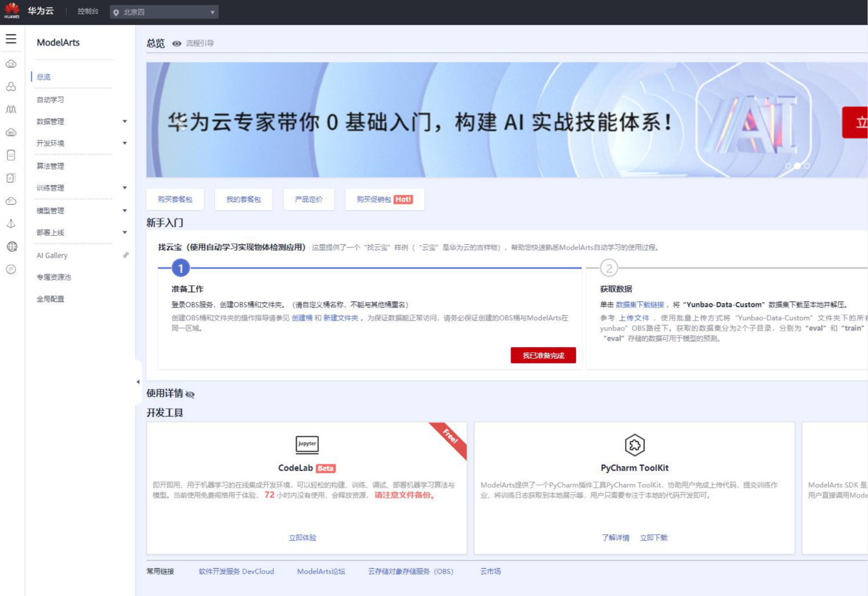Click the Jupyter icon on the CodeLab card
The width and height of the screenshot is (868, 596).
pyautogui.click(x=307, y=444)
